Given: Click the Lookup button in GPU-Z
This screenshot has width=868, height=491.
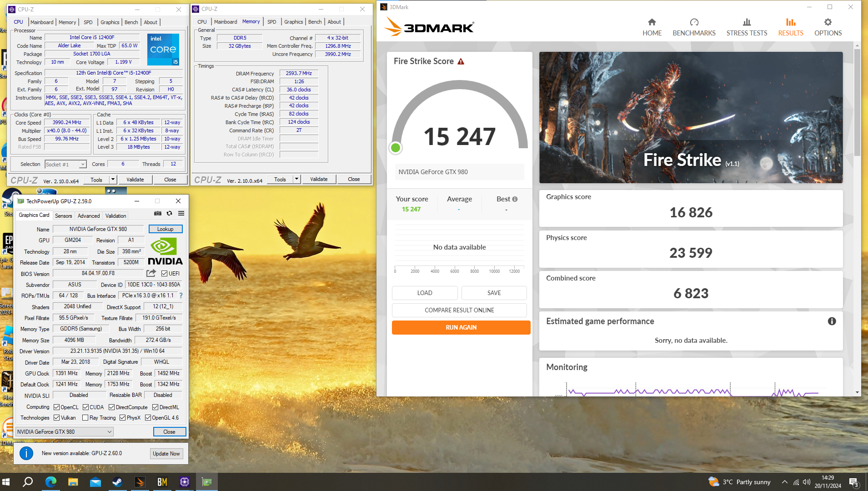Looking at the screenshot, I should [x=166, y=229].
